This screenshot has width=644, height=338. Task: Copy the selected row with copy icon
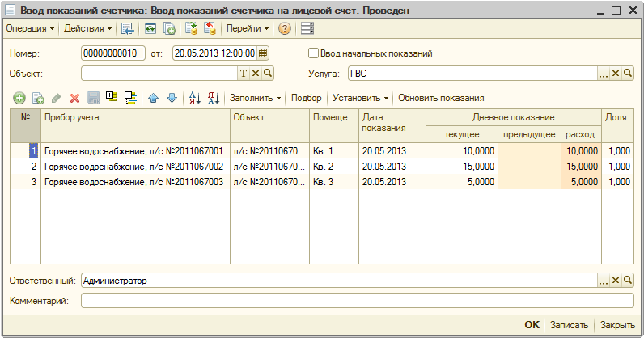(x=38, y=98)
